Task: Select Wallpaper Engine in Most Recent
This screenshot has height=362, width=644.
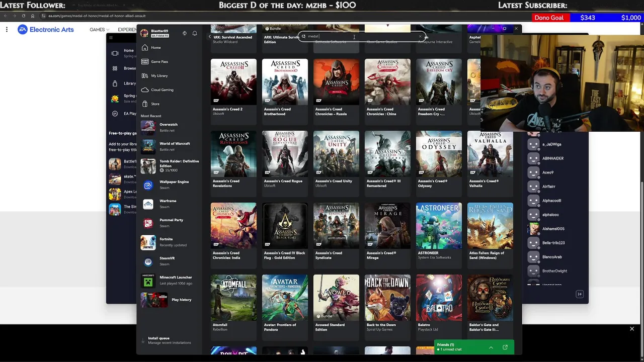Action: [x=170, y=185]
